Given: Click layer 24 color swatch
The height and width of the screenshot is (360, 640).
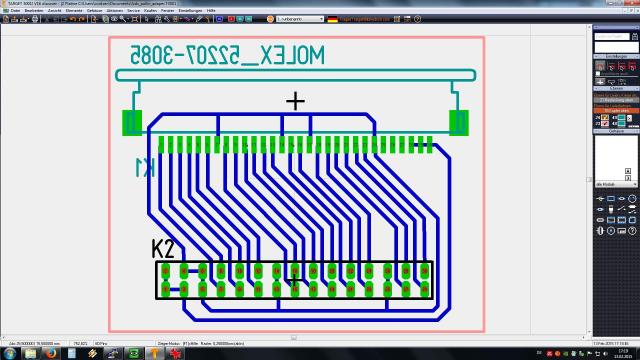Looking at the screenshot, I should pos(604,118).
